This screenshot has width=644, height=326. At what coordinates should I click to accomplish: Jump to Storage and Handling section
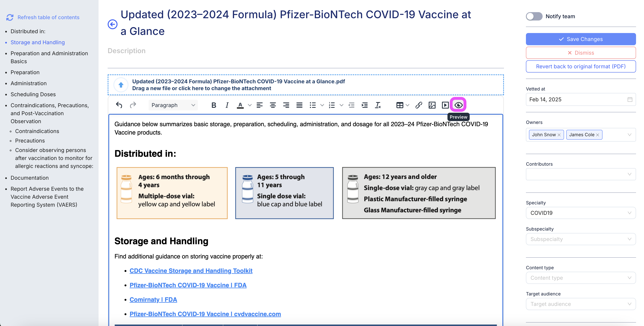coord(38,42)
